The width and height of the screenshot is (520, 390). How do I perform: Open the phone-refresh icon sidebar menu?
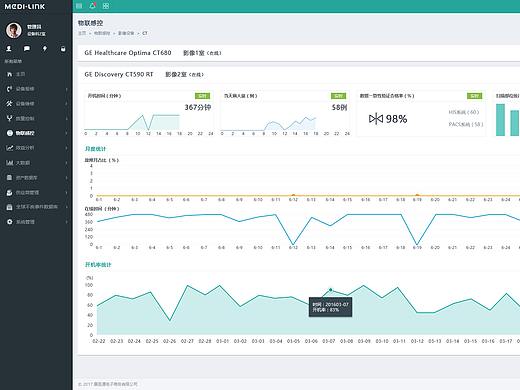click(x=9, y=89)
